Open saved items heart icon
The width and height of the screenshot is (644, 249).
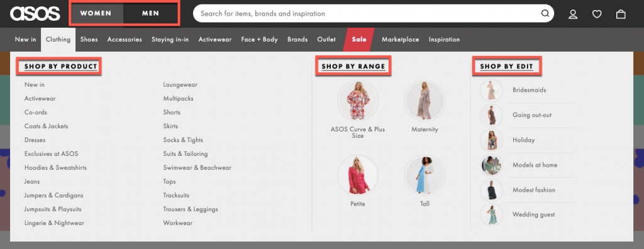(x=597, y=14)
